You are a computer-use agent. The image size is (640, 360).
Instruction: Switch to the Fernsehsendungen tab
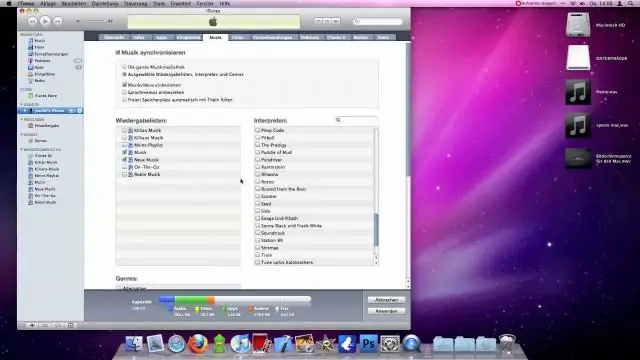pos(272,37)
